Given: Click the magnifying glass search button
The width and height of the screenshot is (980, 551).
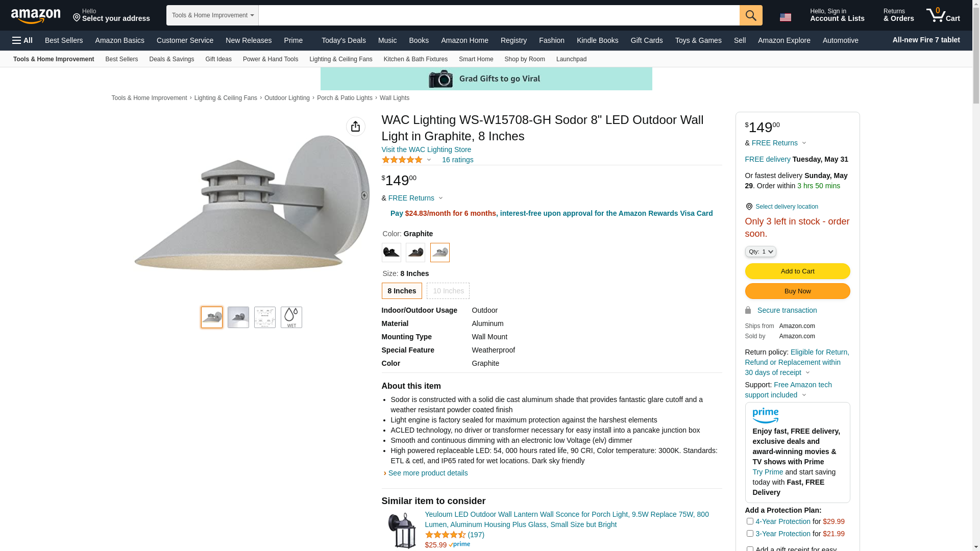Looking at the screenshot, I should pos(750,15).
